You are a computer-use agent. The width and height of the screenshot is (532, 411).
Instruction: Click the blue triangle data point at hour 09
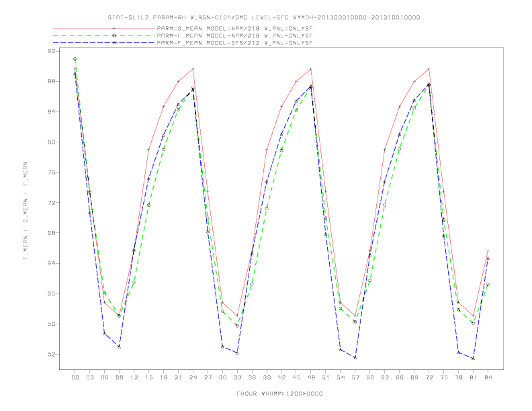point(119,347)
